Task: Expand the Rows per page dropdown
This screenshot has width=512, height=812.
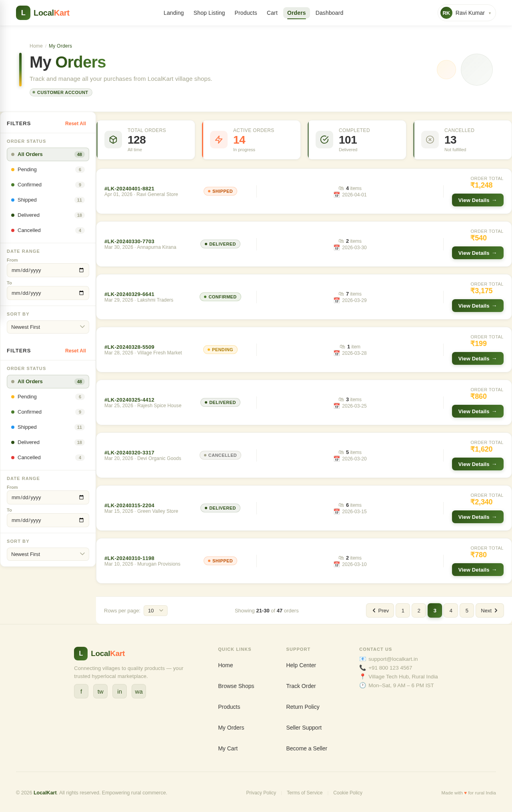Action: click(156, 610)
